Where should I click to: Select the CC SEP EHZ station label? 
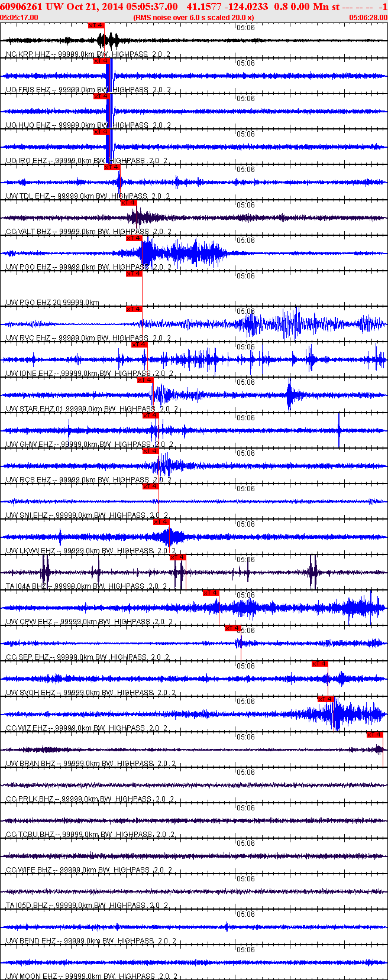point(88,657)
